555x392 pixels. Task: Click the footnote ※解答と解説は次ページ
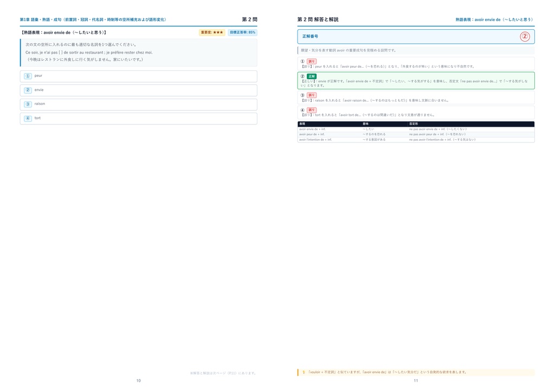point(223,373)
